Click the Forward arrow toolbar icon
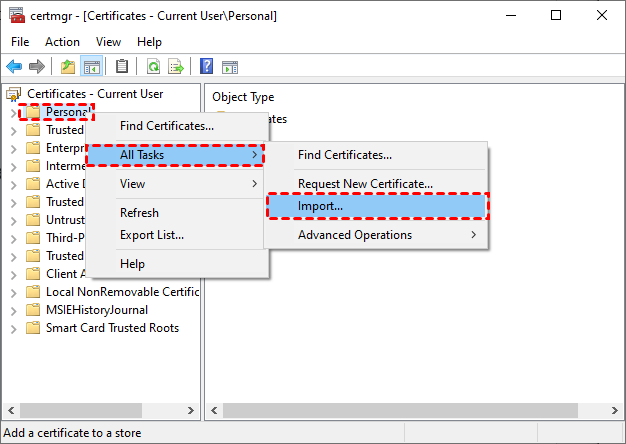This screenshot has width=626, height=444. 37,66
